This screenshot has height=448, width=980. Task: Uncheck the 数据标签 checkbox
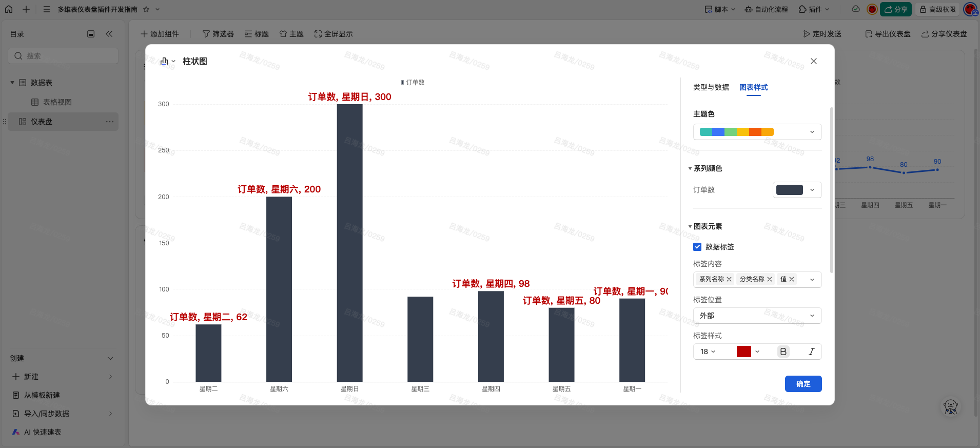tap(697, 247)
